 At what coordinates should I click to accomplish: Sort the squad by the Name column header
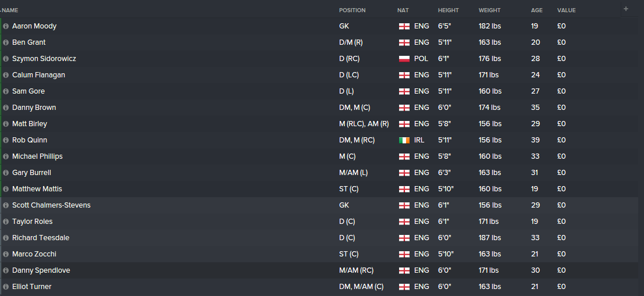click(10, 10)
